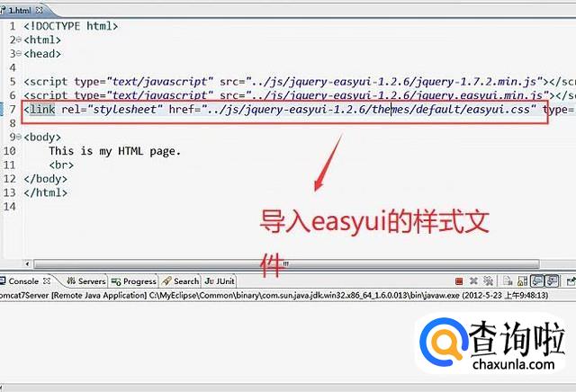576x392 pixels.
Task: Click the Pin Console icon
Action: point(571,281)
